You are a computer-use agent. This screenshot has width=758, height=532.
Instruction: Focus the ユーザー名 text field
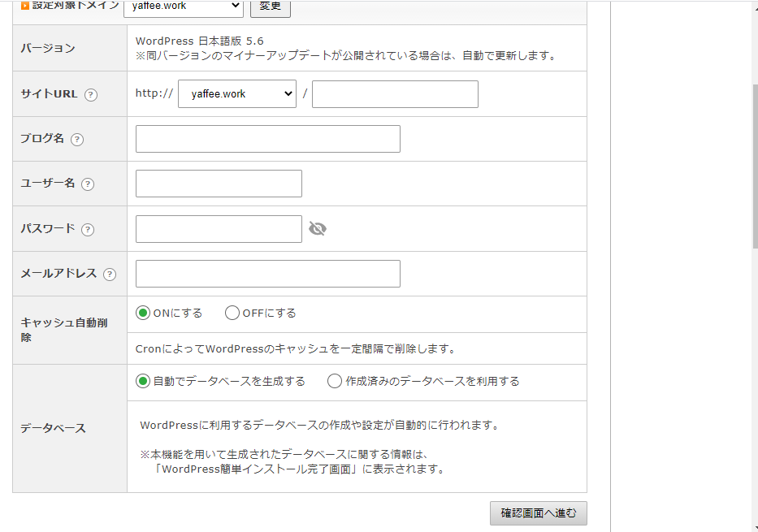219,184
